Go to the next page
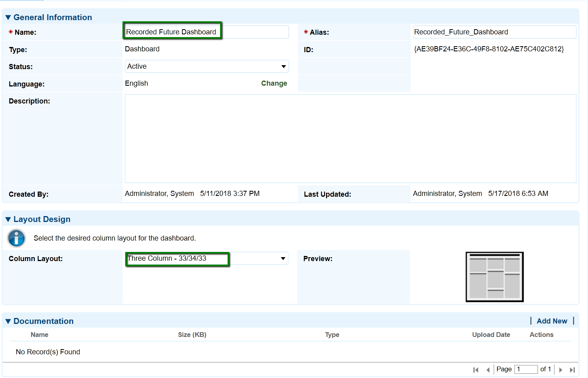Image resolution: width=588 pixels, height=378 pixels. point(560,370)
